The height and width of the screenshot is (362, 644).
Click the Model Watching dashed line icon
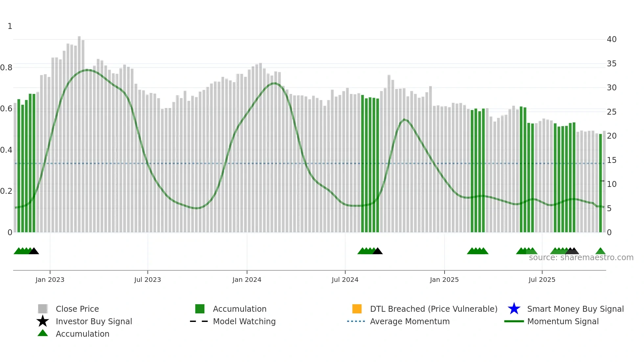pyautogui.click(x=199, y=321)
